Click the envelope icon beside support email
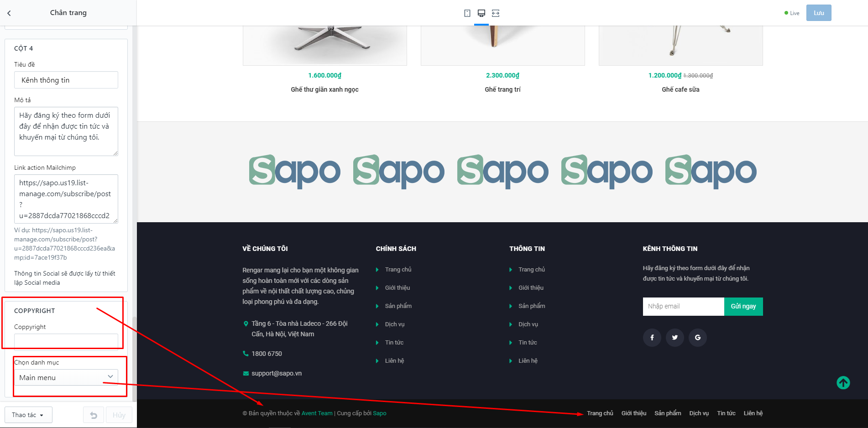Viewport: 868px width, 428px height. pos(246,373)
